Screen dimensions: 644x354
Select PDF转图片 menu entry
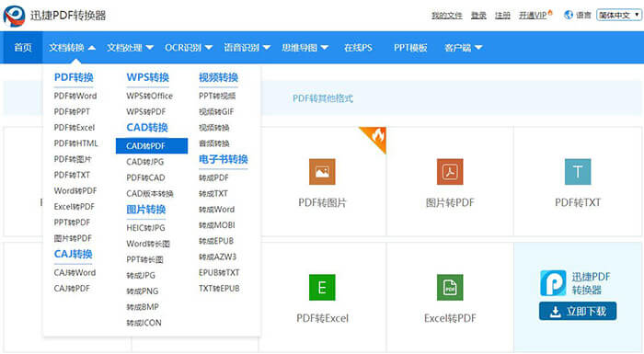point(73,159)
